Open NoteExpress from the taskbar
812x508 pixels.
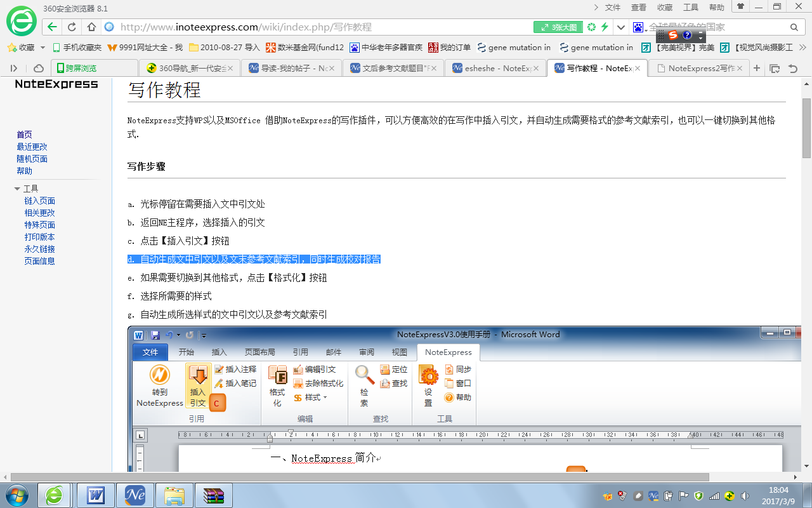coord(135,495)
